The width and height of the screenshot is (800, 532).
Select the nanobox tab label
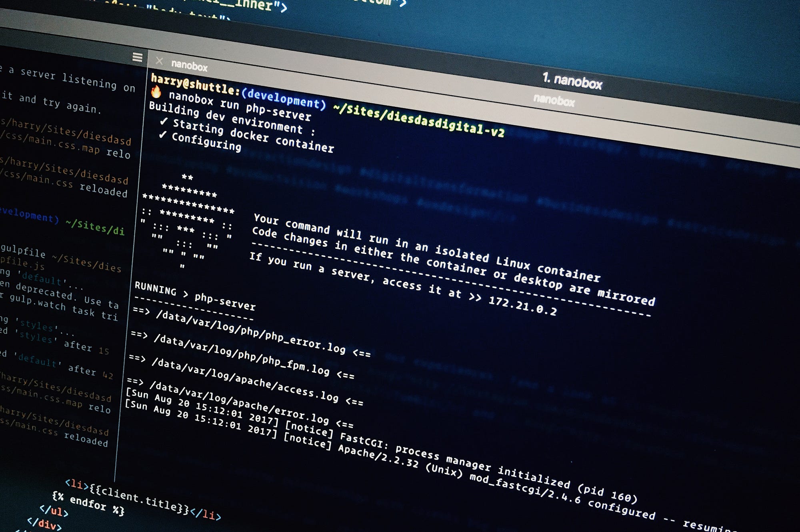(x=189, y=66)
